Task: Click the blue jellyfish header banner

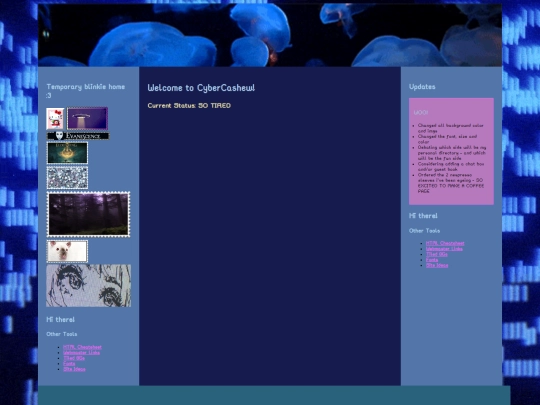Action: pyautogui.click(x=270, y=35)
